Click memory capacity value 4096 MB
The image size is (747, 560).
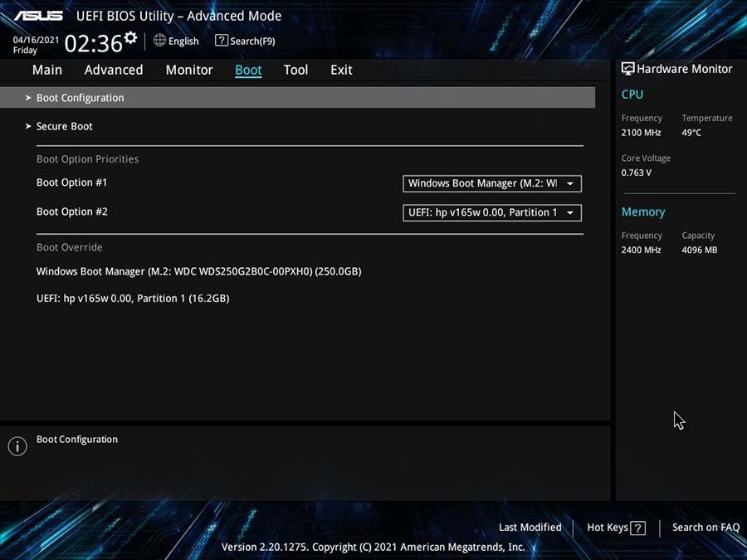coord(700,250)
